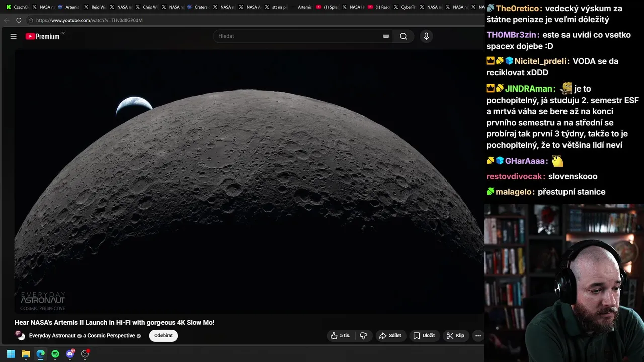Click chat username JINDRAman

529,88
